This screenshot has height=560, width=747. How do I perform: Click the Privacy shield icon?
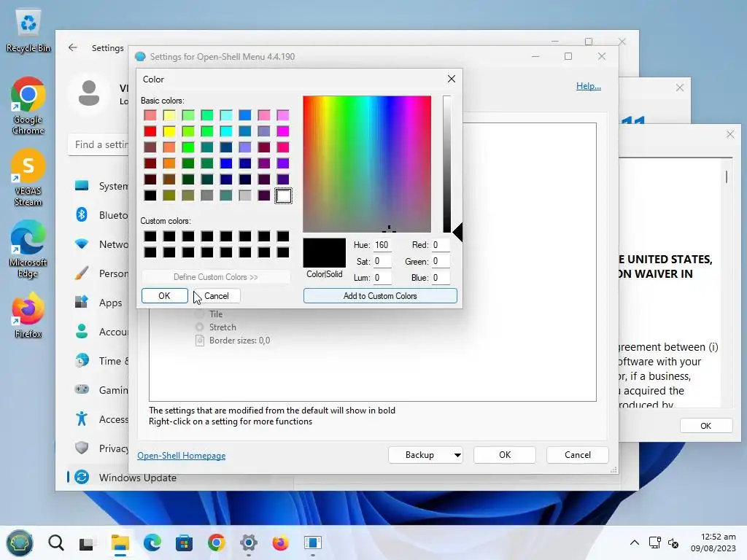[x=82, y=448]
